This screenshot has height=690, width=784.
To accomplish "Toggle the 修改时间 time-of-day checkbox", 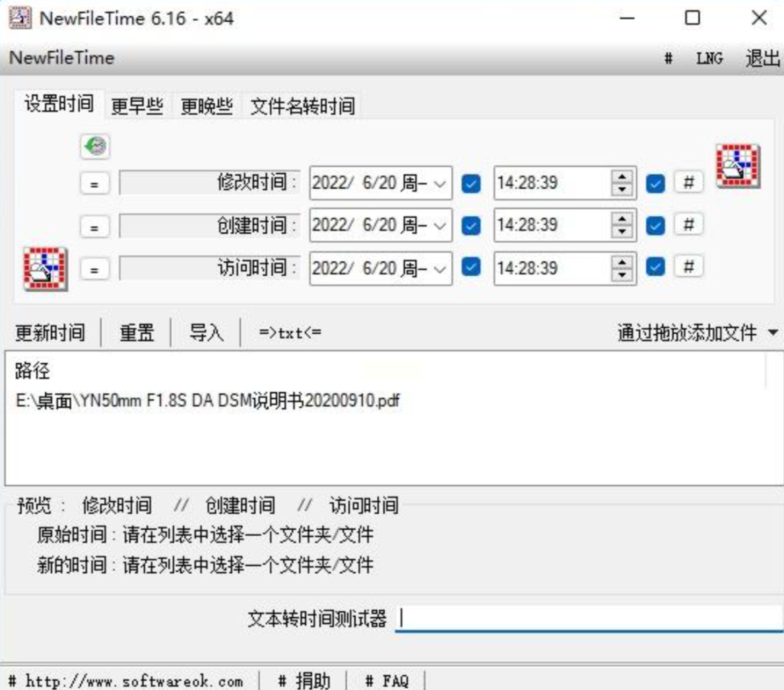I will 655,183.
